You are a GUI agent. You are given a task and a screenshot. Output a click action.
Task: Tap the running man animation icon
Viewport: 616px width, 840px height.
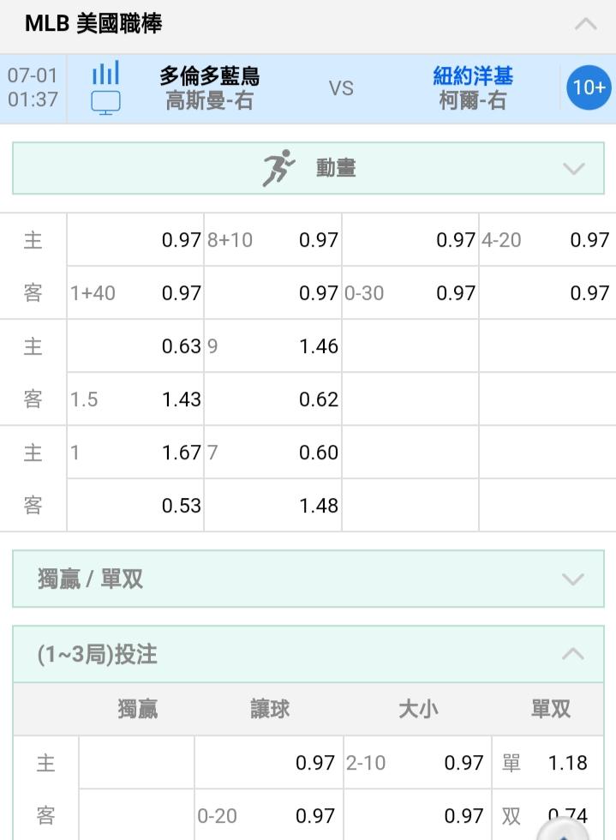pyautogui.click(x=278, y=168)
